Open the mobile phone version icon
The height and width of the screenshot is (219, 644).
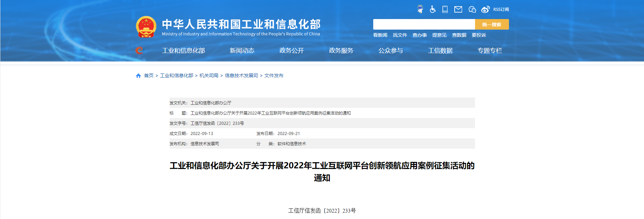445,9
